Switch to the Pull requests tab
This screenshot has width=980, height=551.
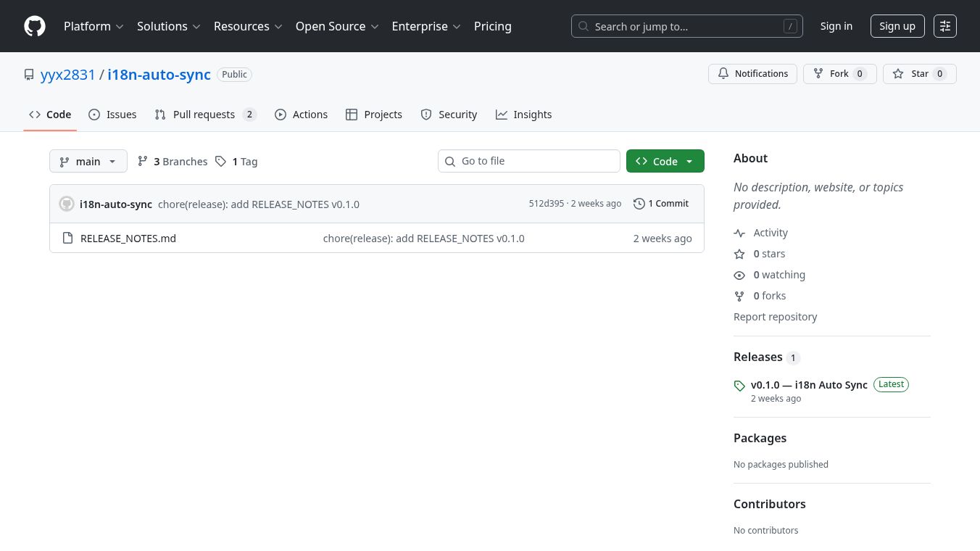coord(205,115)
